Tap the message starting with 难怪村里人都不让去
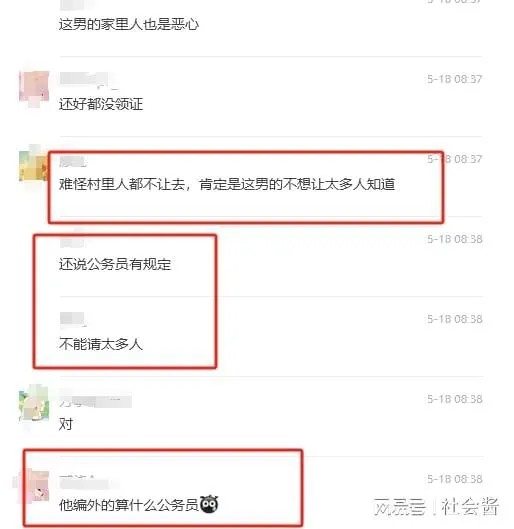 (227, 184)
